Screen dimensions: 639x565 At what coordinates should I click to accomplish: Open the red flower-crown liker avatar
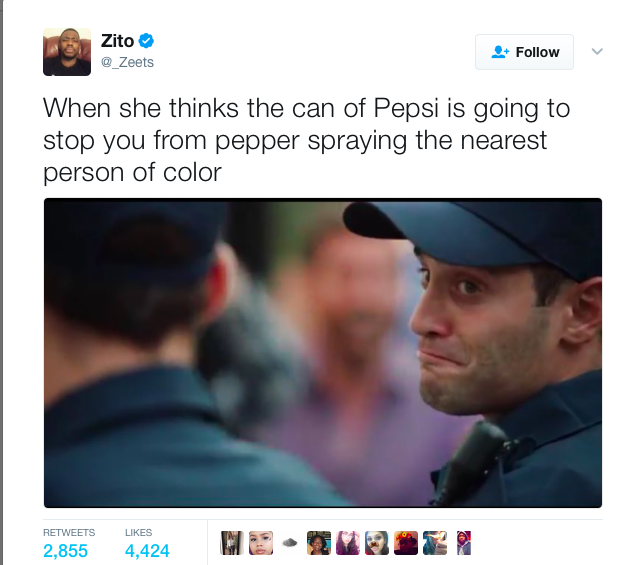405,543
